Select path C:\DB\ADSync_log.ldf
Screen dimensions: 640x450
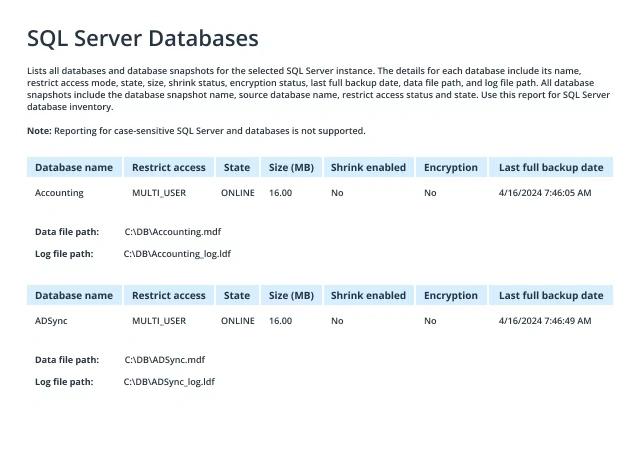tap(169, 382)
